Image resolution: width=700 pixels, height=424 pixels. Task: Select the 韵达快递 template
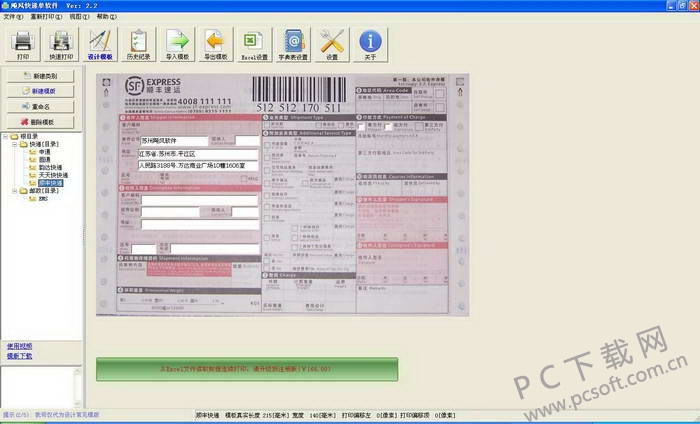tap(50, 167)
